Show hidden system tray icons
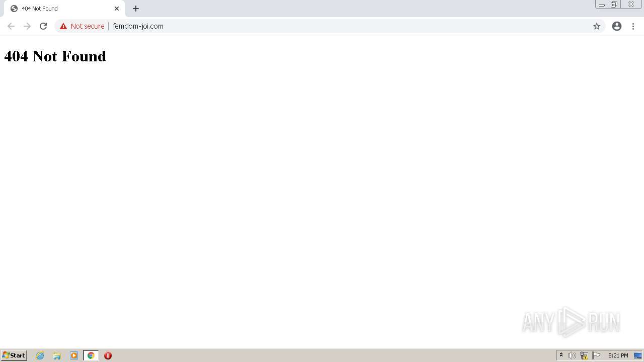The height and width of the screenshot is (362, 644). (561, 355)
